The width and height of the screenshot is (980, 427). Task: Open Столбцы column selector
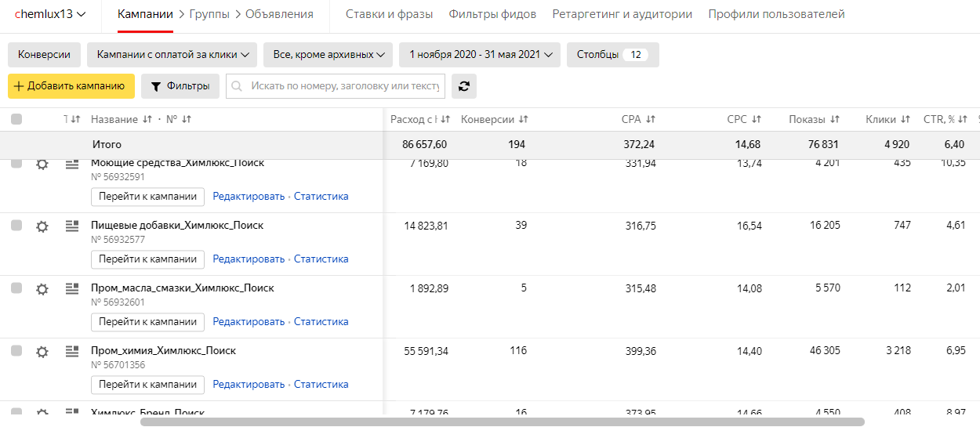613,55
